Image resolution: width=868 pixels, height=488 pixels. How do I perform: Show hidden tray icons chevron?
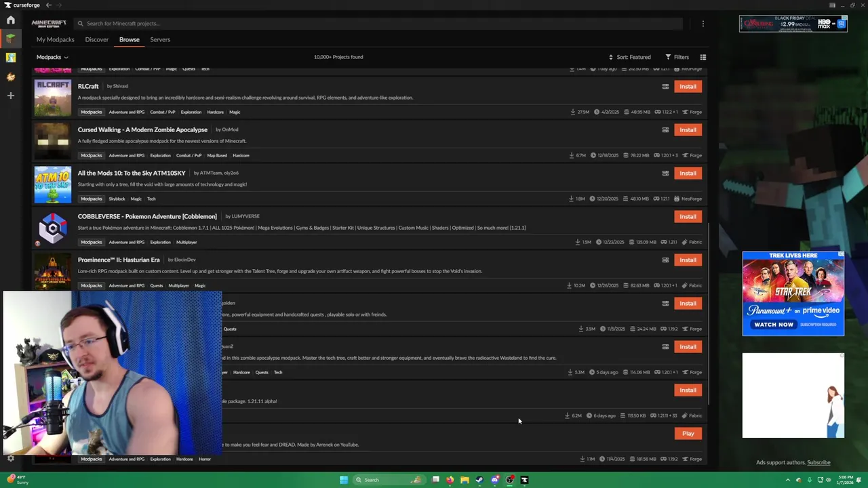pyautogui.click(x=789, y=480)
